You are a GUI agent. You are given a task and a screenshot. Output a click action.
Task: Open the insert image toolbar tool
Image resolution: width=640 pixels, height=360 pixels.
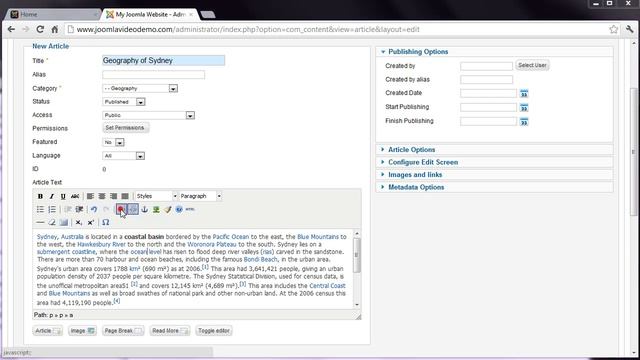click(x=156, y=209)
